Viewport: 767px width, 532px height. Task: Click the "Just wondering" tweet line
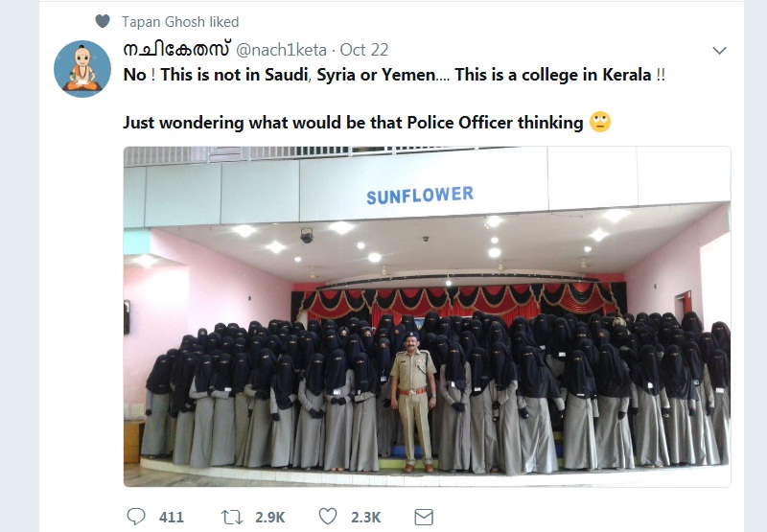[x=353, y=123]
